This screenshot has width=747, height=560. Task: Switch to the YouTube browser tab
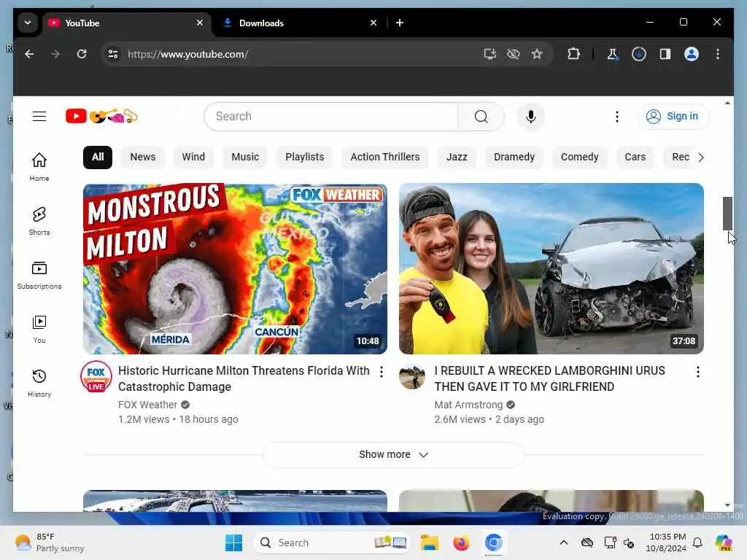tap(127, 23)
